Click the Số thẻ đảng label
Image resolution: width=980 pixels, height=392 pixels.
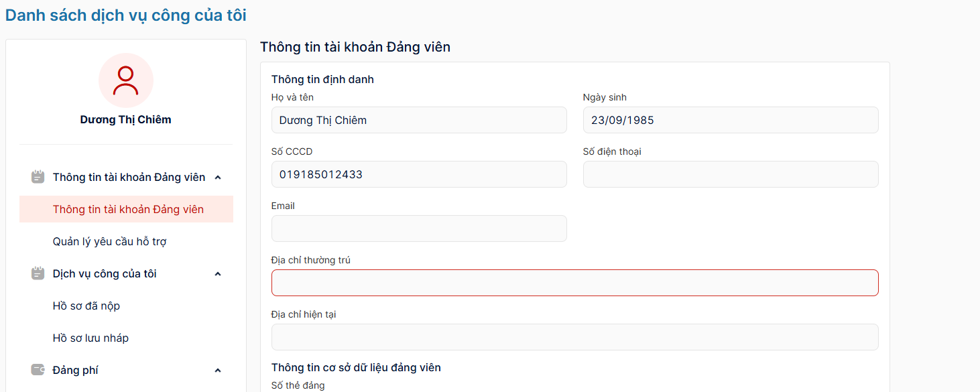coord(298,385)
